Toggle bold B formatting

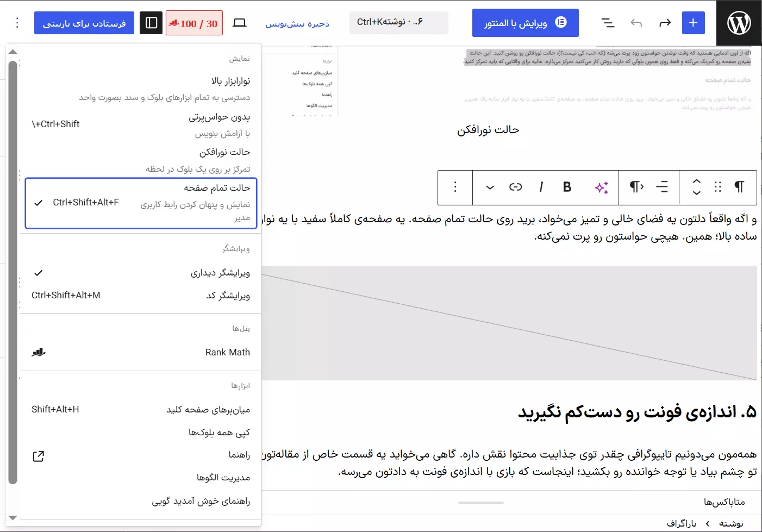(x=567, y=187)
